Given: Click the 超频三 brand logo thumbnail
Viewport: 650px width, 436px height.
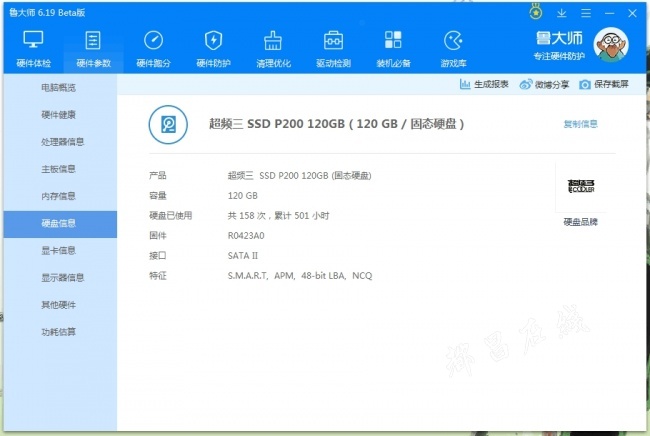Looking at the screenshot, I should tap(580, 187).
